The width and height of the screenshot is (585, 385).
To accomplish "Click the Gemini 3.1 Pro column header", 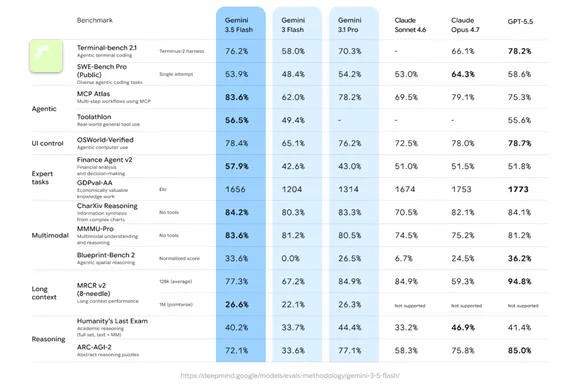I will [350, 25].
